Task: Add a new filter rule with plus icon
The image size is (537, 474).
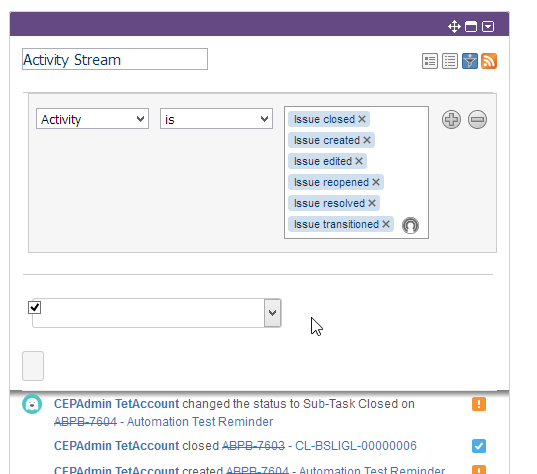Action: pos(451,120)
